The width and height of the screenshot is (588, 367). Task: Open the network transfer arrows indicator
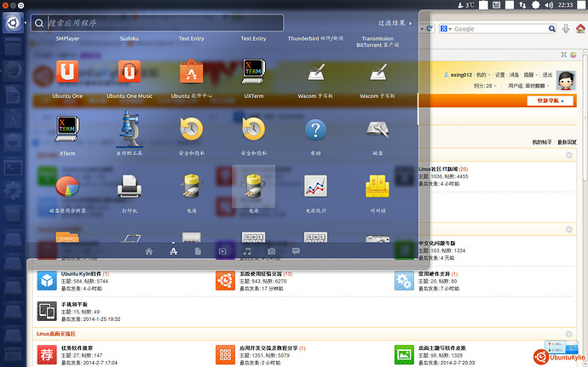522,5
